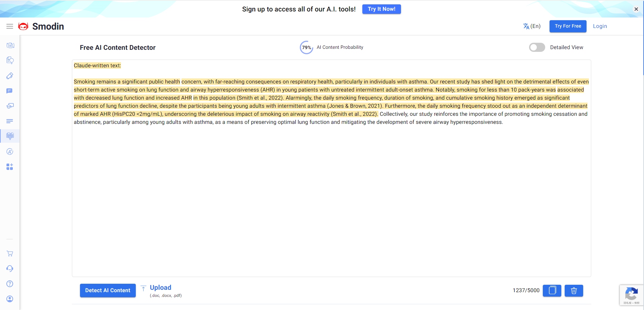Open the hamburger navigation menu
Viewport: 644px width, 310px height.
click(9, 26)
